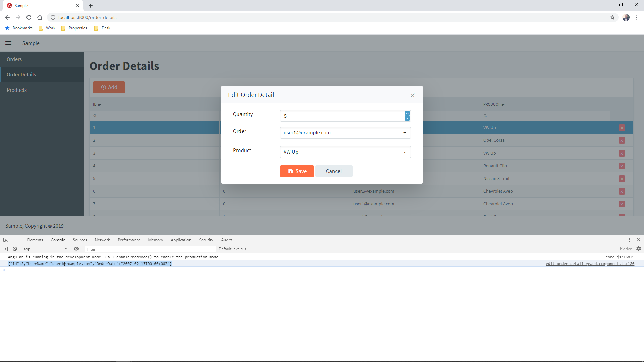Image resolution: width=644 pixels, height=362 pixels.
Task: Expand the Default levels dropdown
Action: click(x=232, y=249)
